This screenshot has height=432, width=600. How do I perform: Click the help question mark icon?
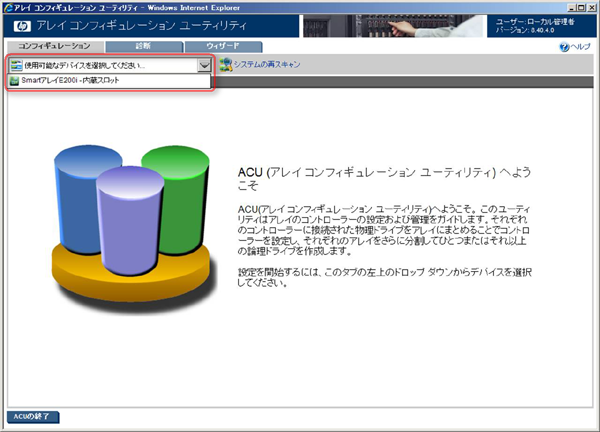pos(564,47)
